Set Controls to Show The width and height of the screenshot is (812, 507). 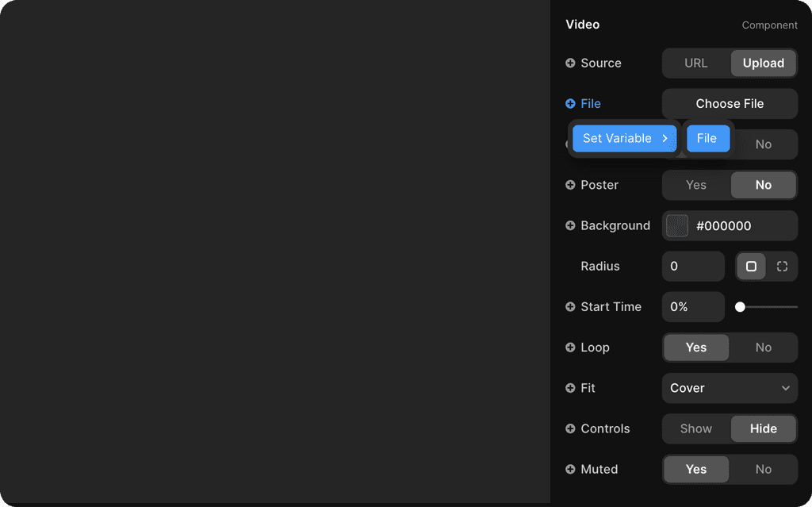[x=695, y=428]
